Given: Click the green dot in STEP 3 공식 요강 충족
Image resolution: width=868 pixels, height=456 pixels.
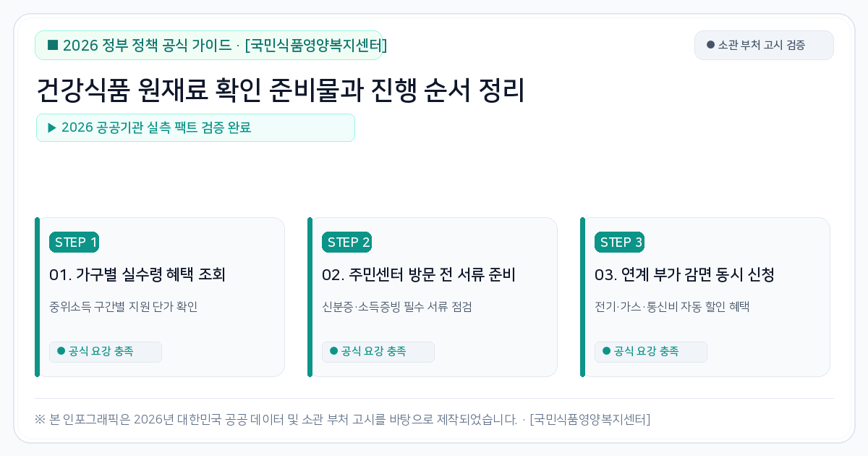Looking at the screenshot, I should 606,351.
